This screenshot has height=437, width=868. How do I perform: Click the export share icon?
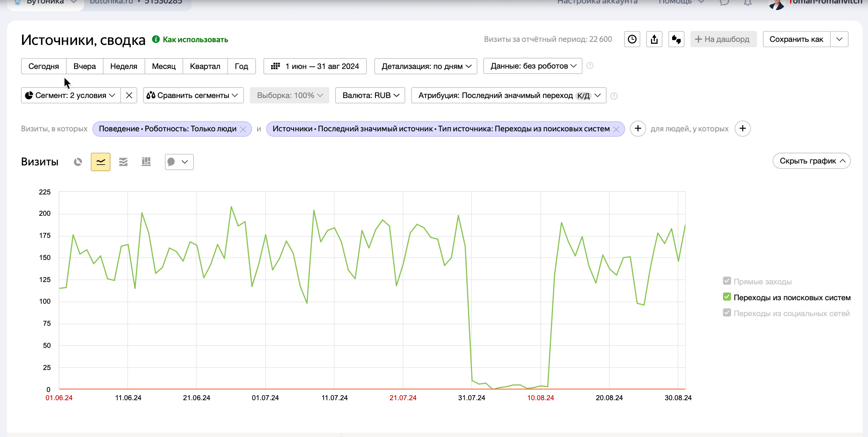pos(654,40)
